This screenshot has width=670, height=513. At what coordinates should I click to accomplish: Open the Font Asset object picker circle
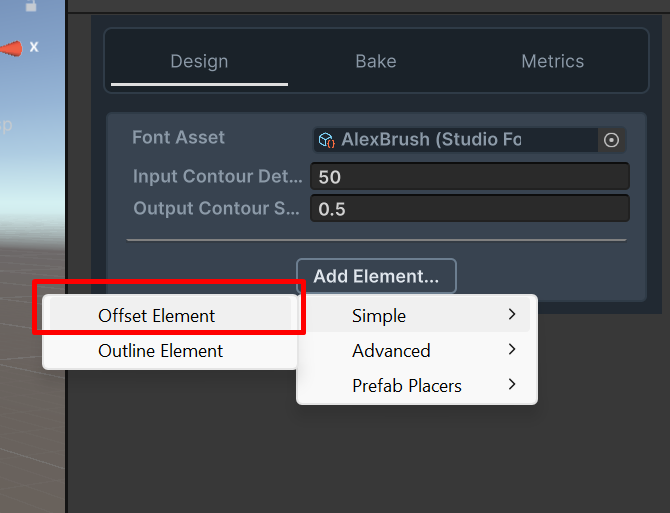pos(611,140)
